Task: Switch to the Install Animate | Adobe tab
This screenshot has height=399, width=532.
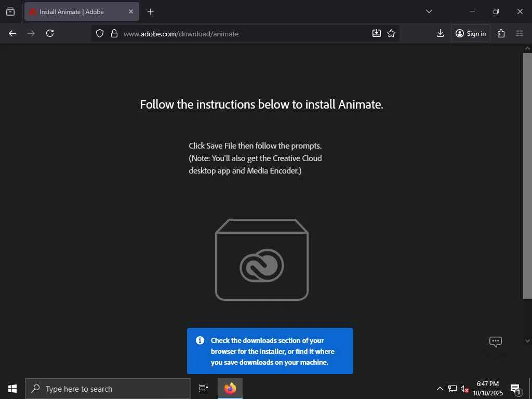Action: pos(82,11)
